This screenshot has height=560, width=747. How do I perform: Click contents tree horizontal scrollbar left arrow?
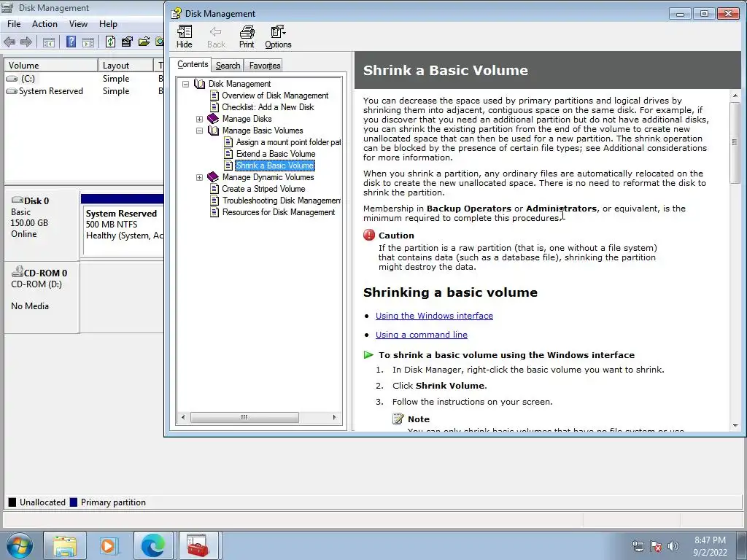183,418
